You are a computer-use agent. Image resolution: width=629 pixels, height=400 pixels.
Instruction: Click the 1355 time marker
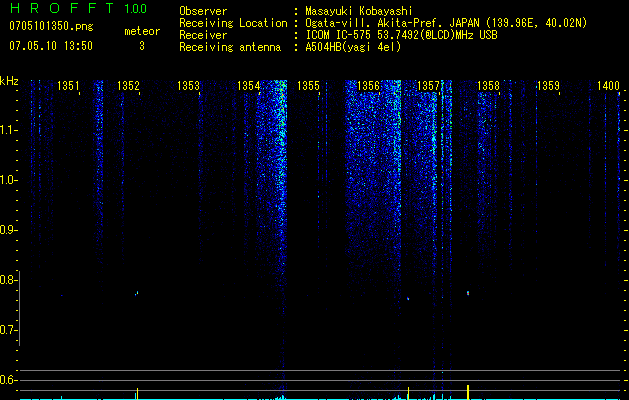tap(308, 86)
